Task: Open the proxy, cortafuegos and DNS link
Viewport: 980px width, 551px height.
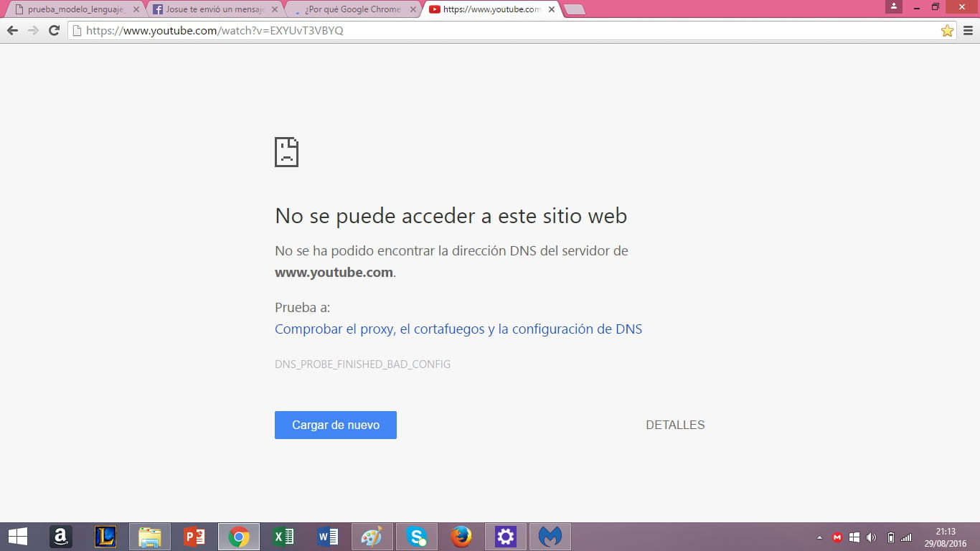Action: coord(458,329)
